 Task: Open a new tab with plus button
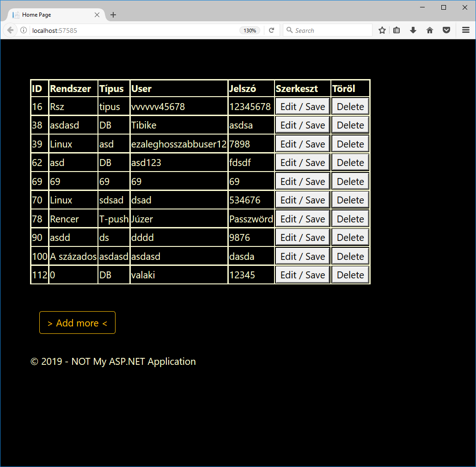[113, 15]
